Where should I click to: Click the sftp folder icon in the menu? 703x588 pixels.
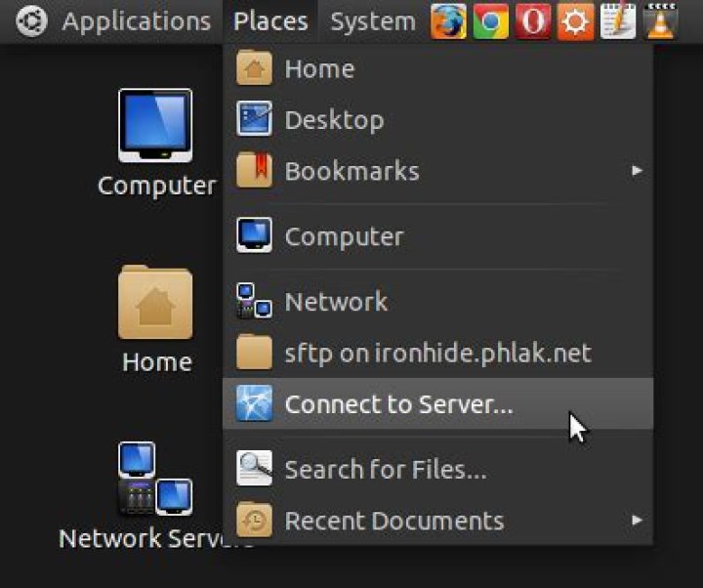[254, 352]
